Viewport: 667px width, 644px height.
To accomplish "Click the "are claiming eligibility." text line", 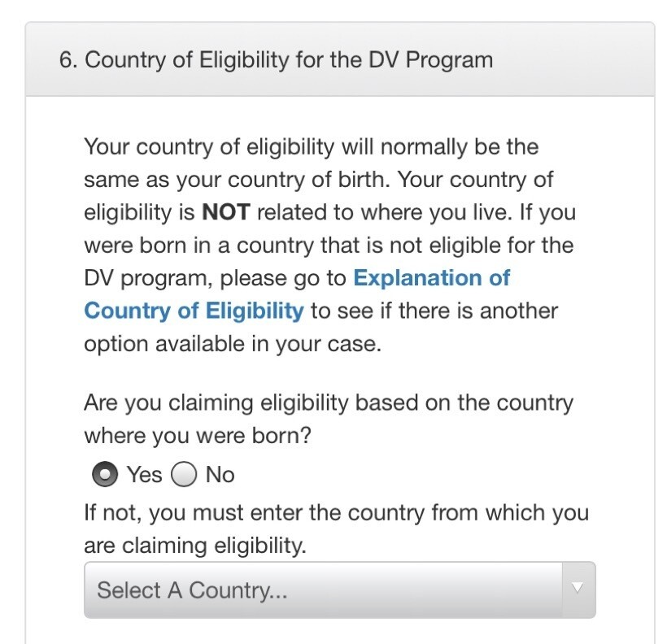I will click(x=195, y=546).
